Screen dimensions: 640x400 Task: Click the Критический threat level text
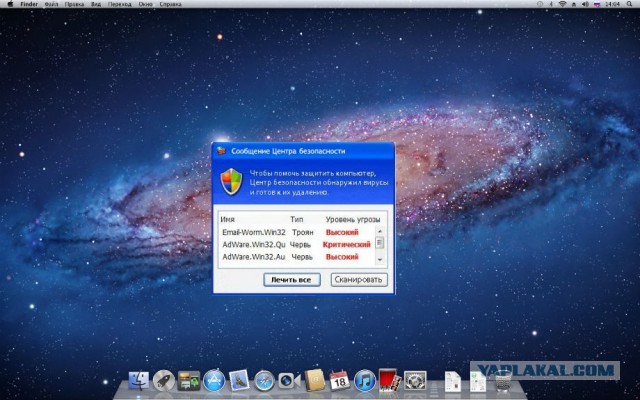point(347,244)
